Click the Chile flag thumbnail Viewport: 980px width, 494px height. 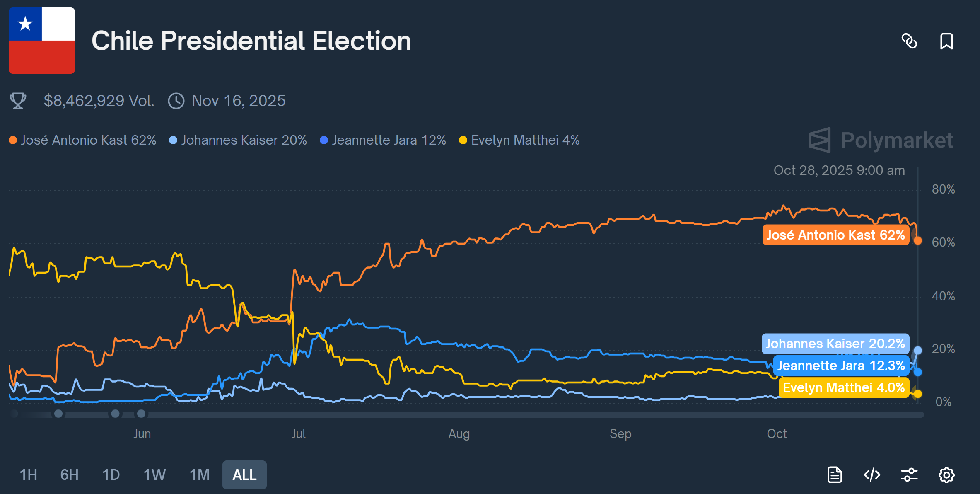tap(42, 41)
